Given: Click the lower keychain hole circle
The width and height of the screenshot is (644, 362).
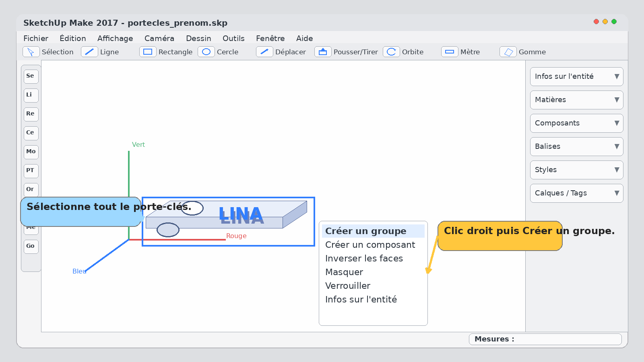Looking at the screenshot, I should tap(168, 230).
